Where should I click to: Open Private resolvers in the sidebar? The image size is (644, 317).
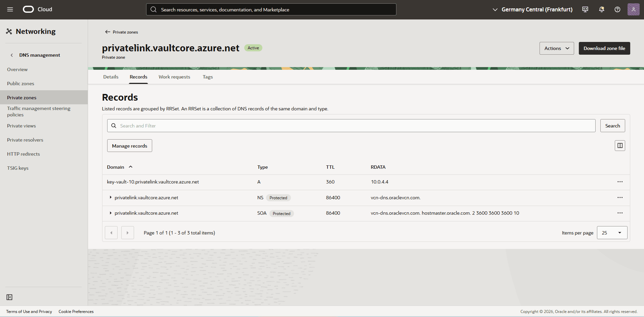click(x=25, y=140)
